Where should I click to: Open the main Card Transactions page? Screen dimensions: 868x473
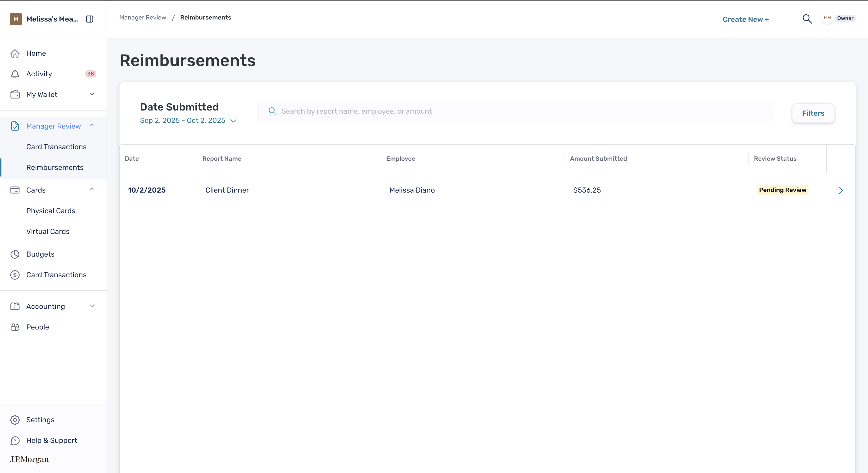click(56, 275)
